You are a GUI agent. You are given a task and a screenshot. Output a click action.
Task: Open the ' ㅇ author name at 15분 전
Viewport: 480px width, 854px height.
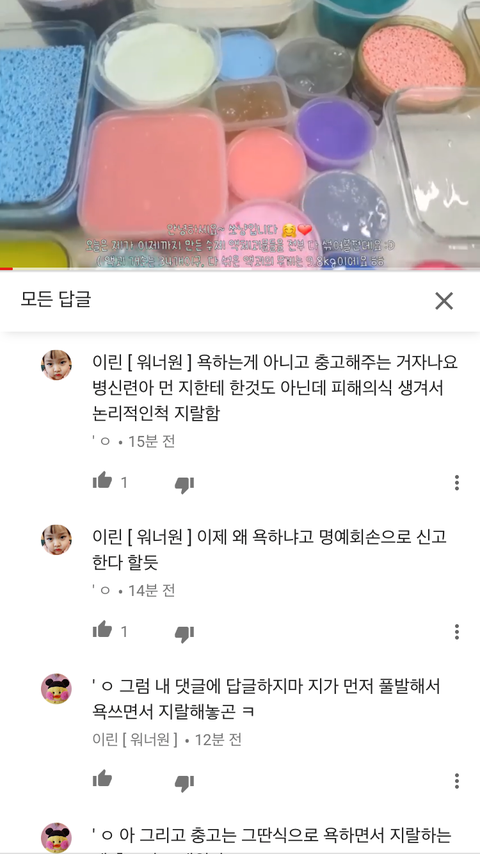click(101, 441)
